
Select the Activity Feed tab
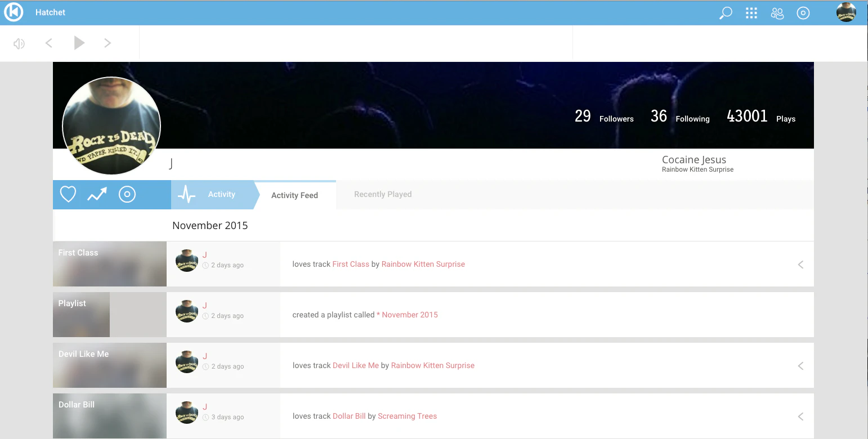click(295, 195)
